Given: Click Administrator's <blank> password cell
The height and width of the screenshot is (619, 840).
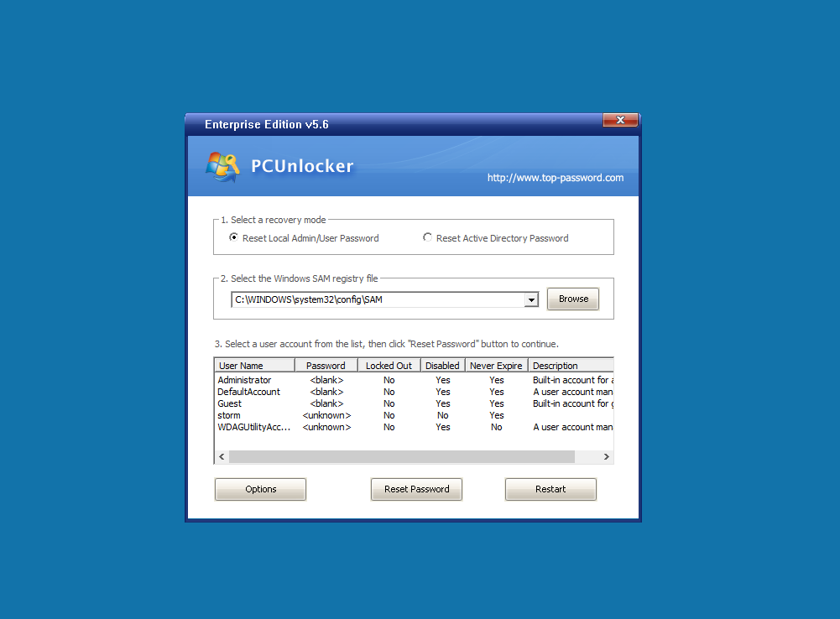Looking at the screenshot, I should tap(326, 380).
